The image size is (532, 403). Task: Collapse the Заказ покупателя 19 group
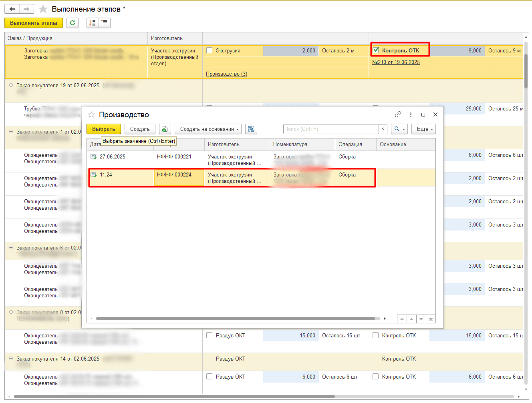(11, 85)
